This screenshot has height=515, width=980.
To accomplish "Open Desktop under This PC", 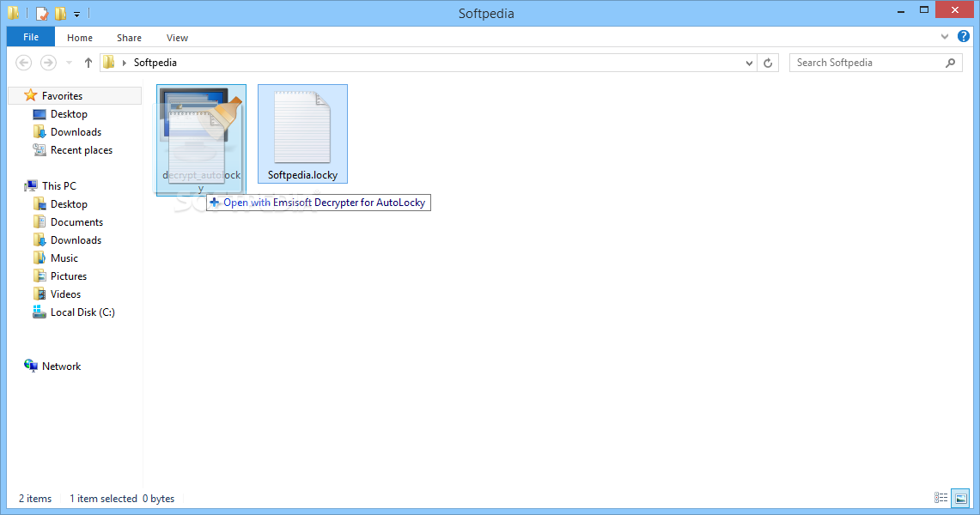I will click(69, 204).
